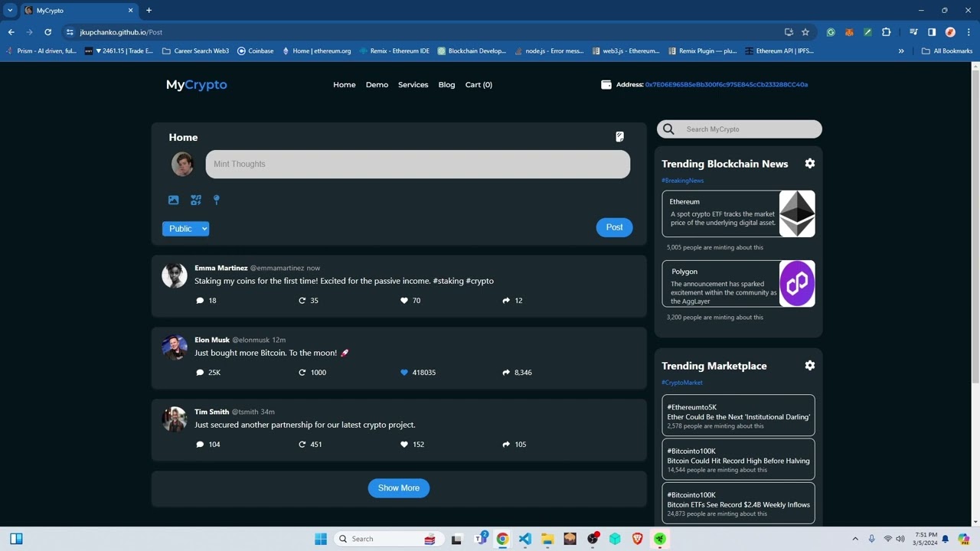
Task: Open Chrome tab search dropdown arrow
Action: [10, 11]
